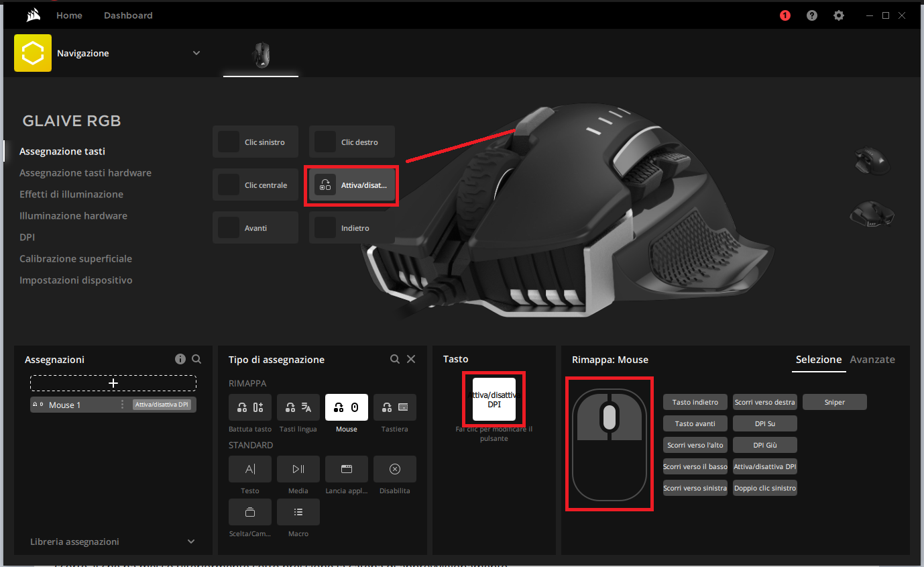Remap to DPI Su
924x567 pixels.
(765, 423)
